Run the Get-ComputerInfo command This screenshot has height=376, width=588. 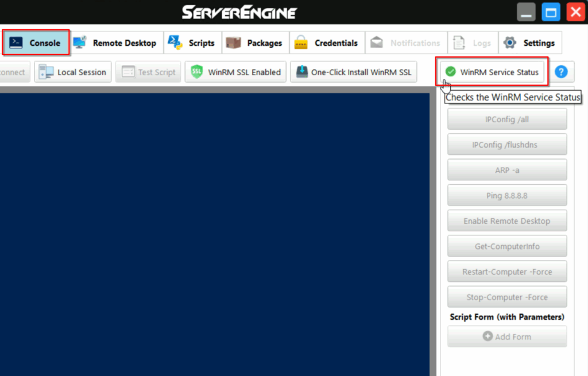pyautogui.click(x=507, y=246)
